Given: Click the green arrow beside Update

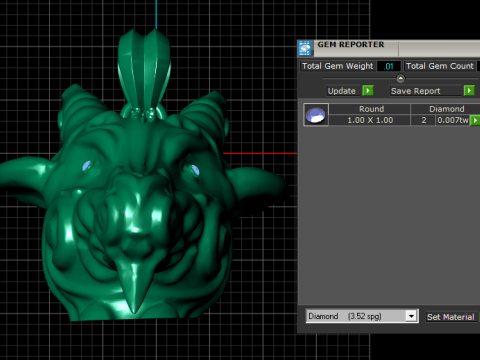Looking at the screenshot, I should tap(368, 91).
